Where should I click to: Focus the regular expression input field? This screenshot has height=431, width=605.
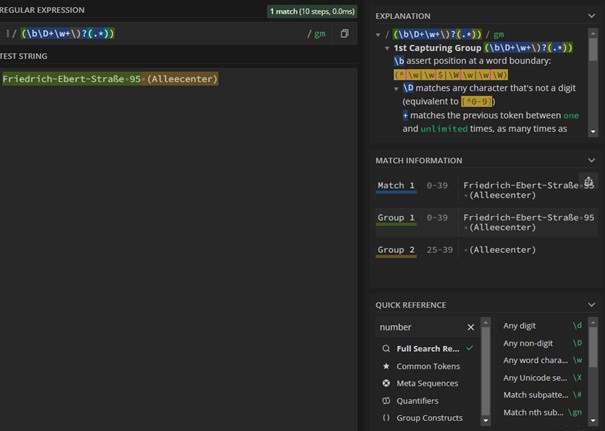pos(164,34)
